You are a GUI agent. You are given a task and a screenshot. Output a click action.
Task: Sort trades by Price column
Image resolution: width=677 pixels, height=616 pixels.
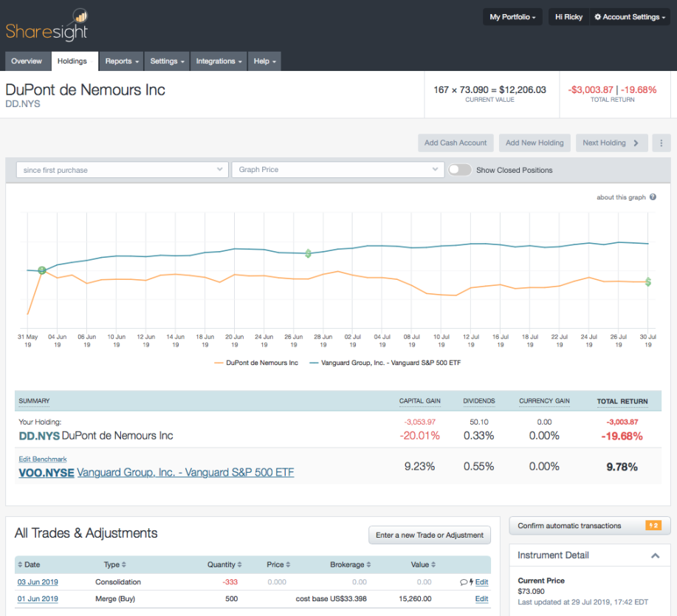[x=278, y=564]
